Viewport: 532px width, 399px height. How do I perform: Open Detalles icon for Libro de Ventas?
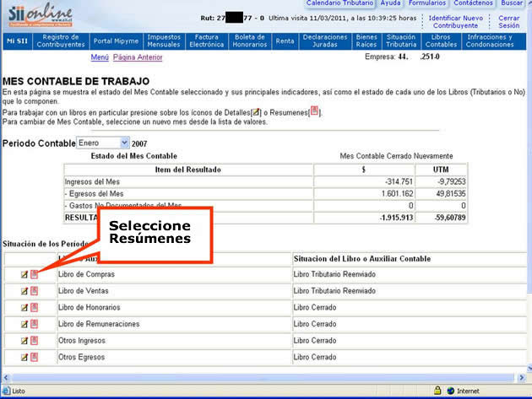[x=25, y=291]
